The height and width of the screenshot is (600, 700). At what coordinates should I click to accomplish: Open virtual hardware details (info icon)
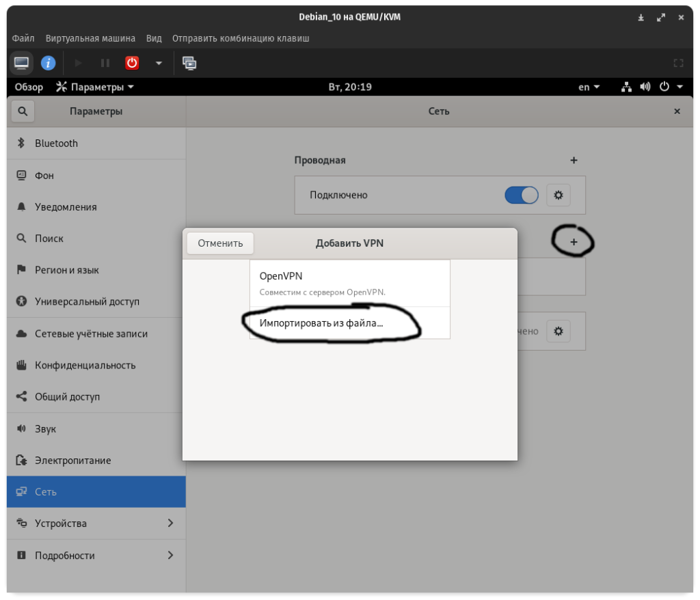point(49,63)
